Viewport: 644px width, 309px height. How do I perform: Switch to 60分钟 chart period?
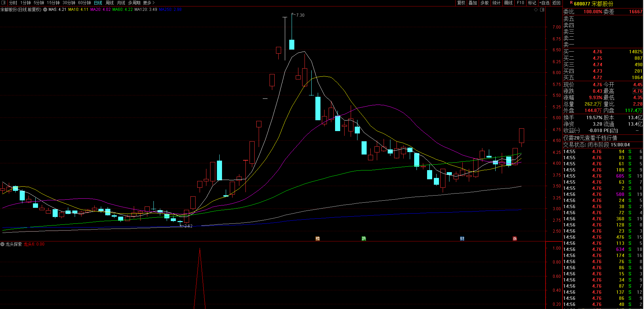[x=85, y=3]
